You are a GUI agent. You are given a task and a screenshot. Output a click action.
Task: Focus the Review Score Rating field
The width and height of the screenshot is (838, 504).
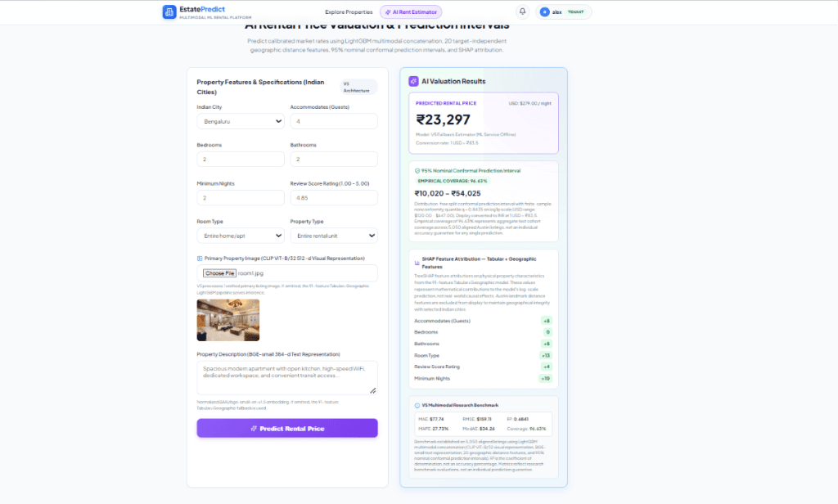click(334, 198)
